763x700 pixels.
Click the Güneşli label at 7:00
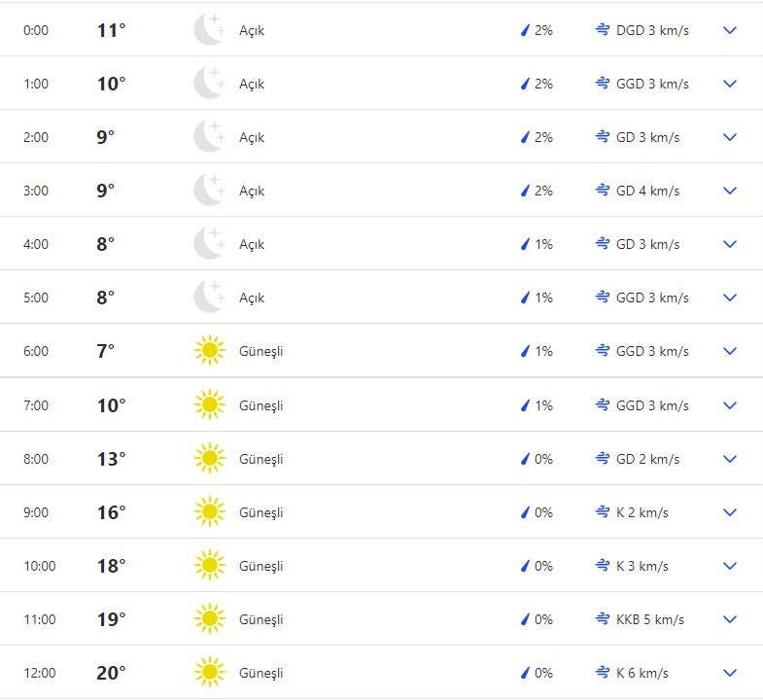[261, 405]
